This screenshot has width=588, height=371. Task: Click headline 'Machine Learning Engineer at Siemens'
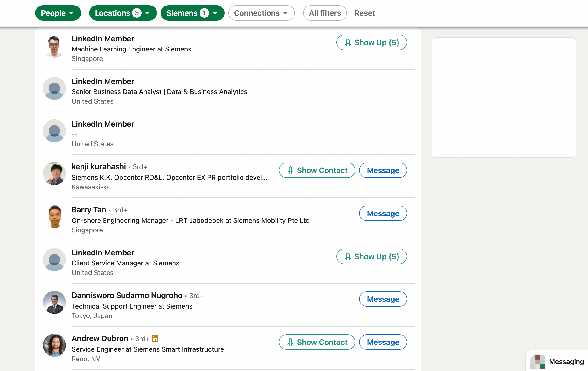click(131, 49)
